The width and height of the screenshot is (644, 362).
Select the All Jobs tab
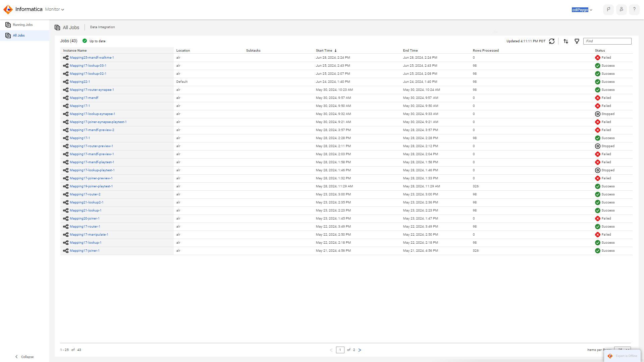(x=18, y=35)
